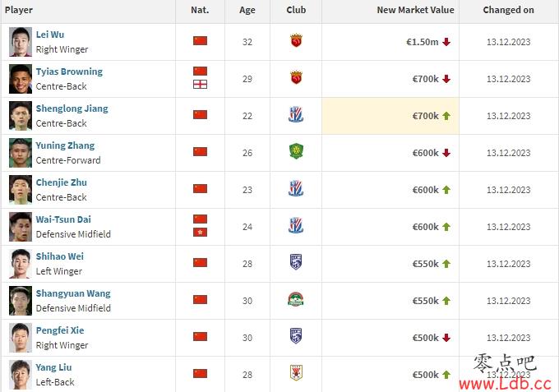Open Pengfei Xie's player profile link
The image size is (559, 392).
point(60,330)
